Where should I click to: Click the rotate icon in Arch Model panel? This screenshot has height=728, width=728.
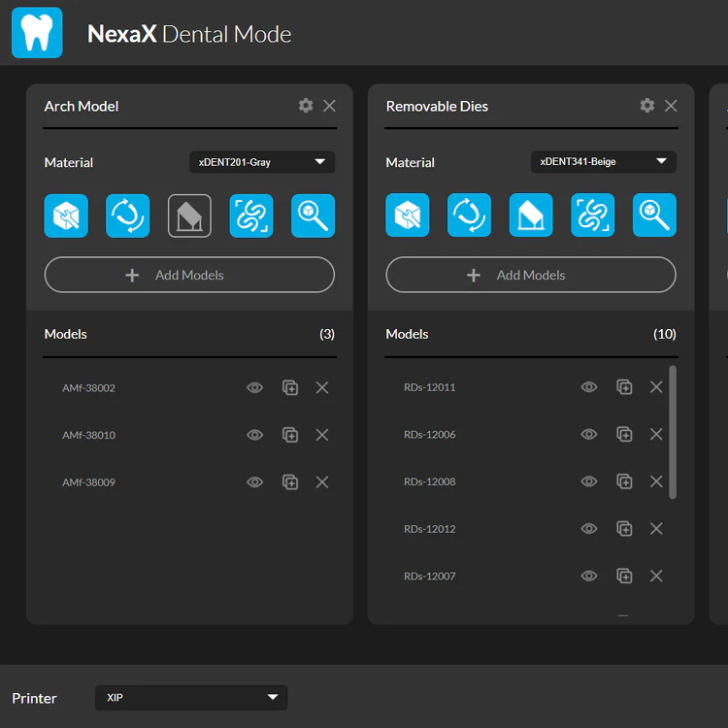[128, 215]
